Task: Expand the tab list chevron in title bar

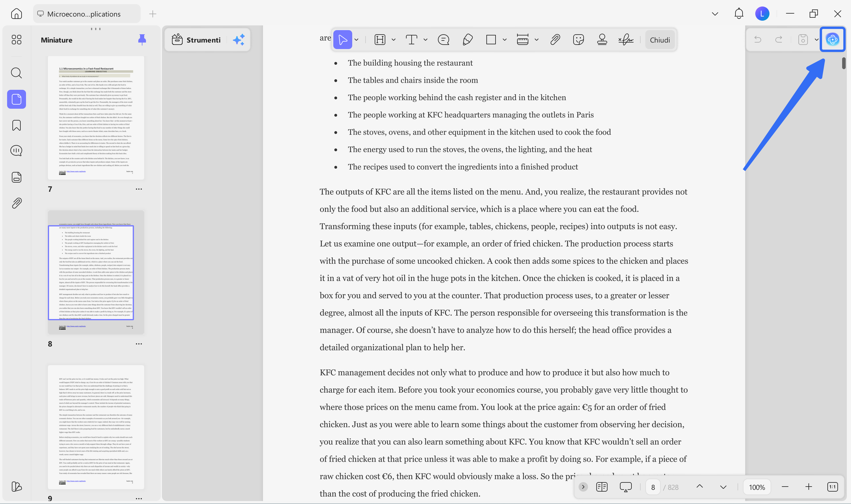Action: [715, 14]
